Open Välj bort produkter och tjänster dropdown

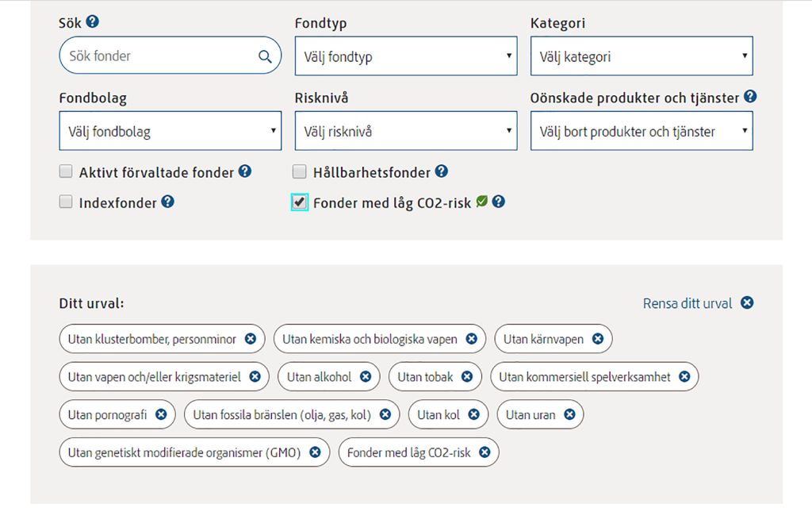pos(642,131)
